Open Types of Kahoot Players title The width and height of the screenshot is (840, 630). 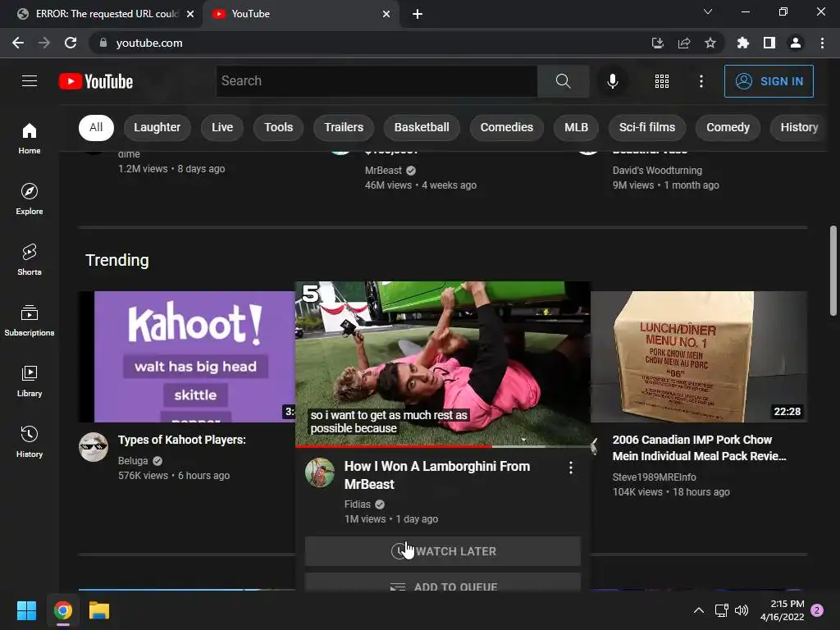[181, 440]
